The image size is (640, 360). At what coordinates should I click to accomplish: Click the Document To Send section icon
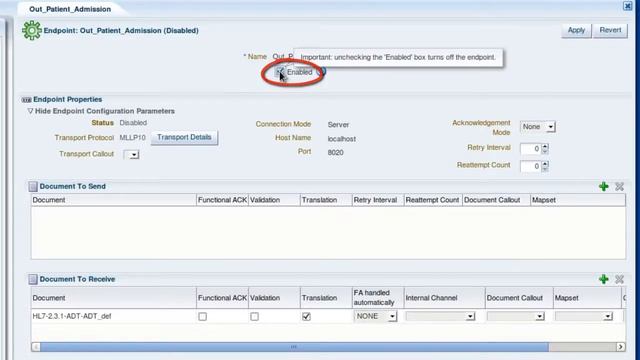33,187
